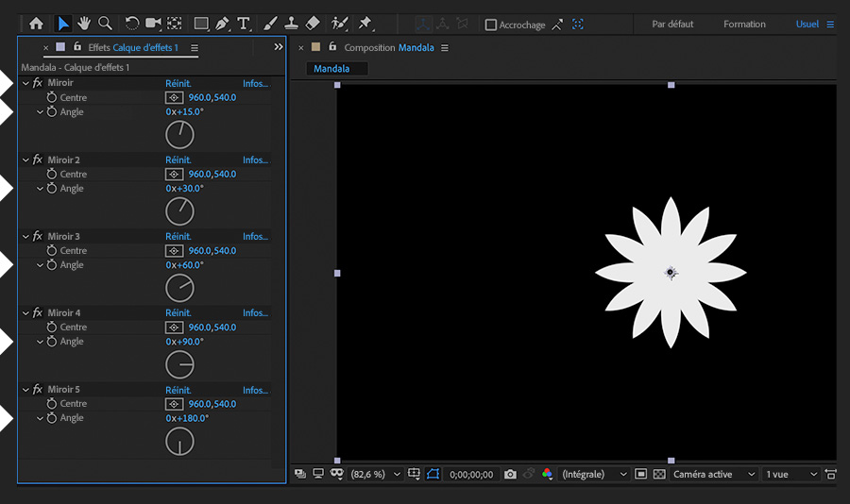Switch to the Formation workspace

(744, 24)
